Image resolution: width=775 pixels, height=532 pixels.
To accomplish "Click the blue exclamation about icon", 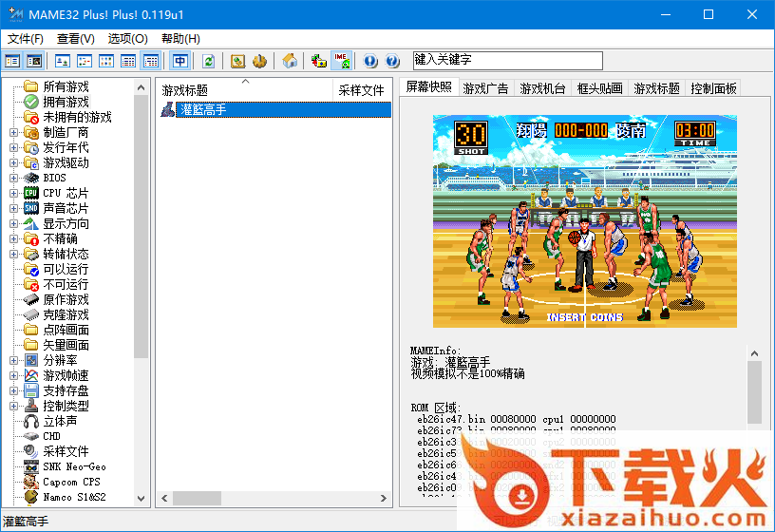I will click(370, 62).
